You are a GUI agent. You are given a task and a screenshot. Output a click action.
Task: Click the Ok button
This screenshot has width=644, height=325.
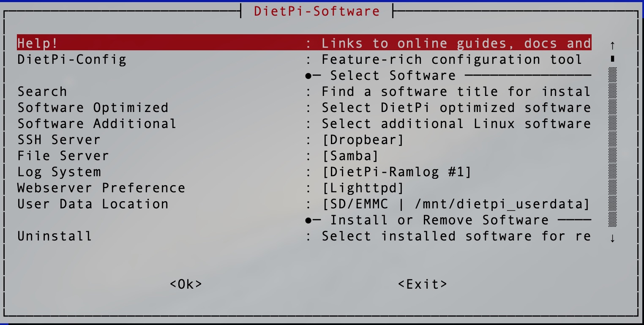tap(186, 284)
